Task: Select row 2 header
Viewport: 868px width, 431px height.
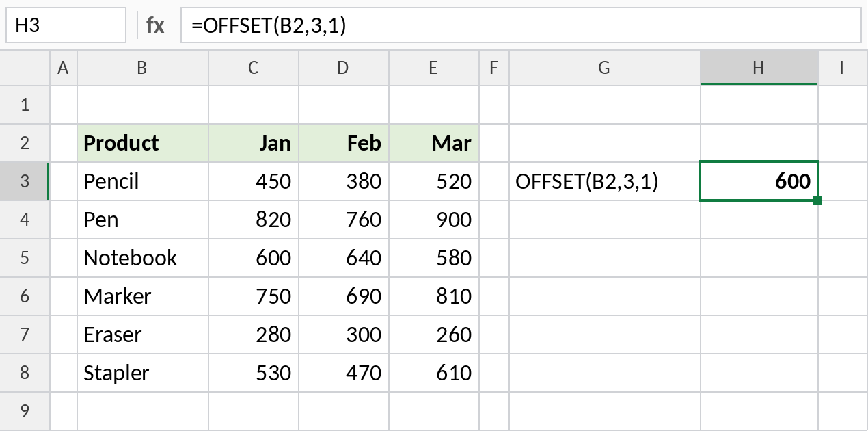Action: [x=25, y=143]
